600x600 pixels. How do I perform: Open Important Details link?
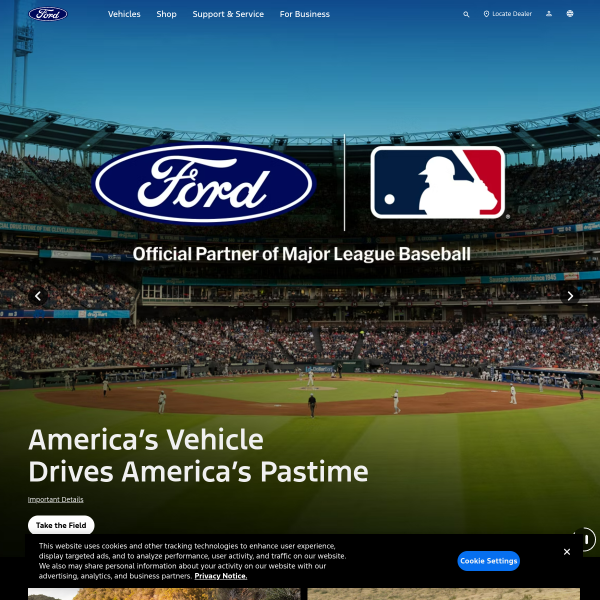[55, 499]
